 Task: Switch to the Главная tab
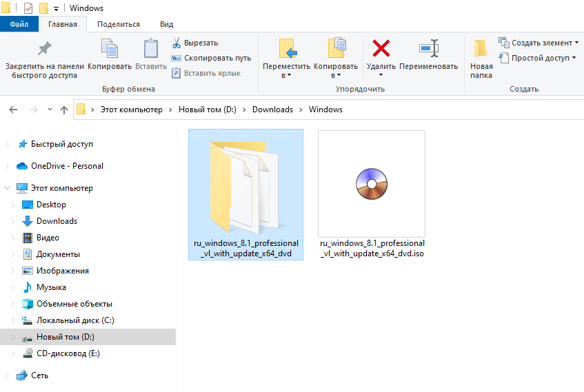(63, 24)
